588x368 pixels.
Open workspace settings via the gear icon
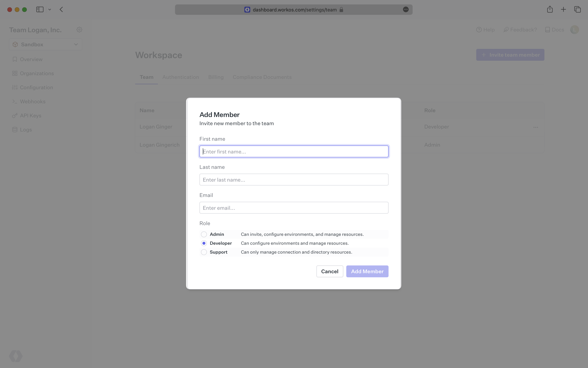(79, 29)
